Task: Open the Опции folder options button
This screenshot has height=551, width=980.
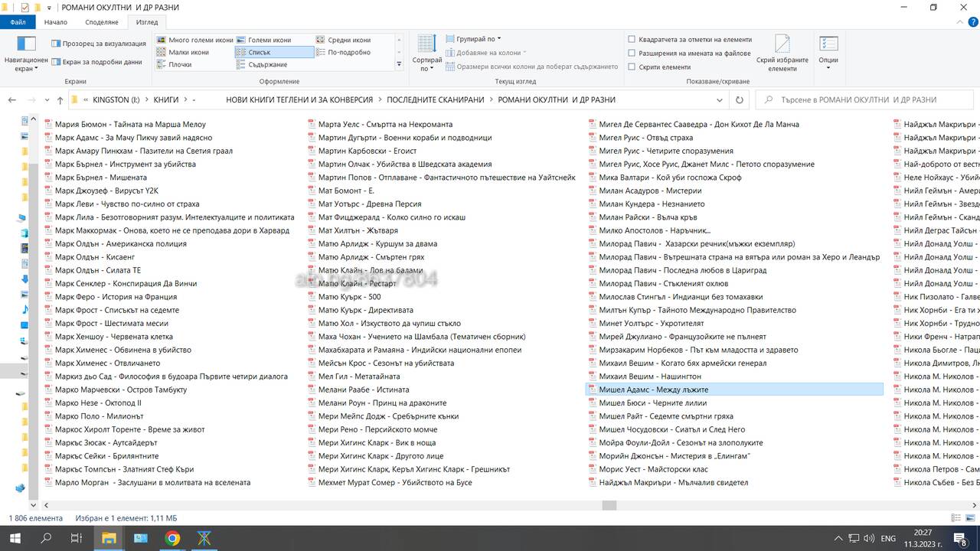Action: [828, 54]
